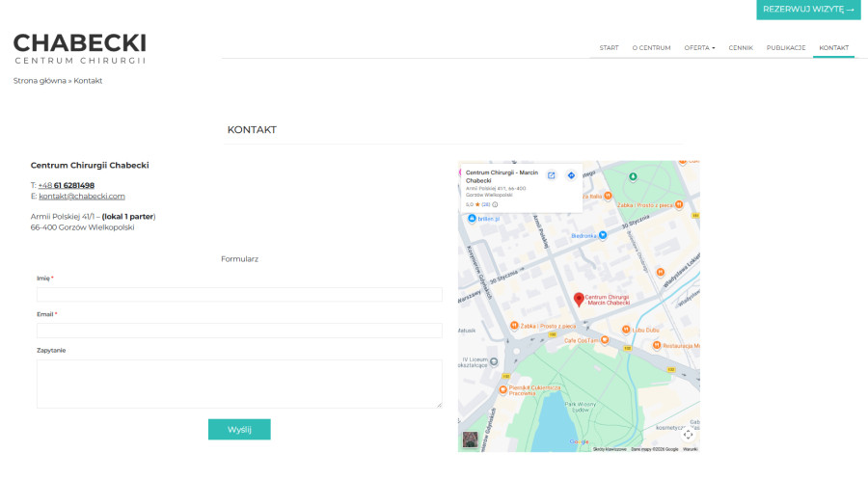Click the kontakt@chabecki.com email link
868x478 pixels.
pyautogui.click(x=82, y=196)
